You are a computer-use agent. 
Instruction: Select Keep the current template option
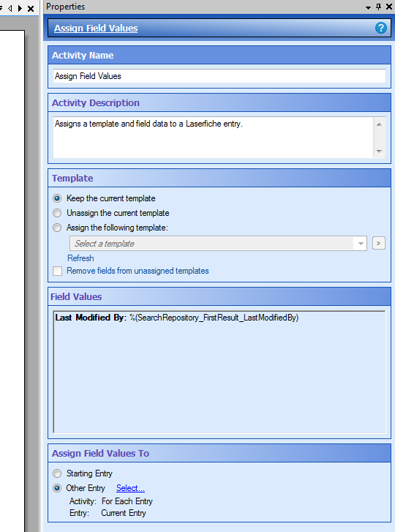point(57,198)
